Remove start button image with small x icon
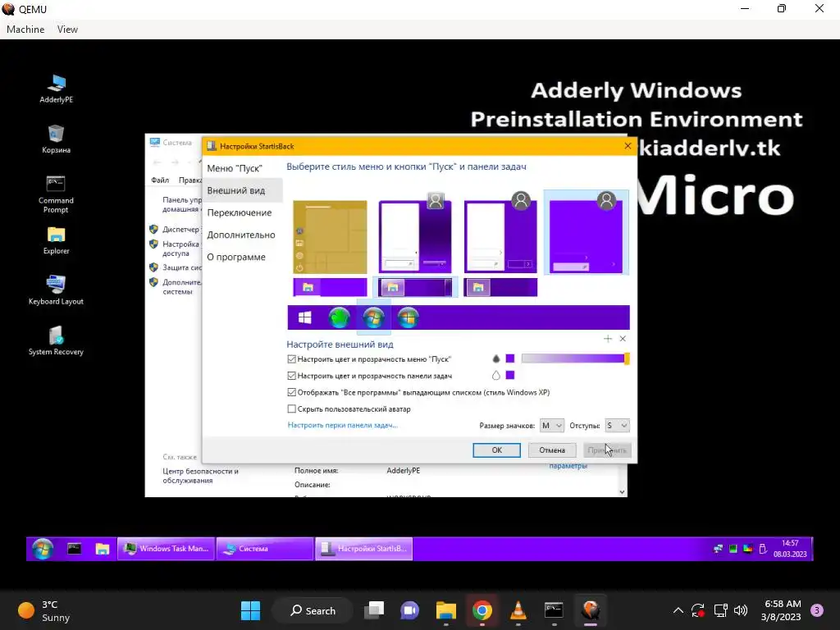The image size is (840, 630). [623, 339]
